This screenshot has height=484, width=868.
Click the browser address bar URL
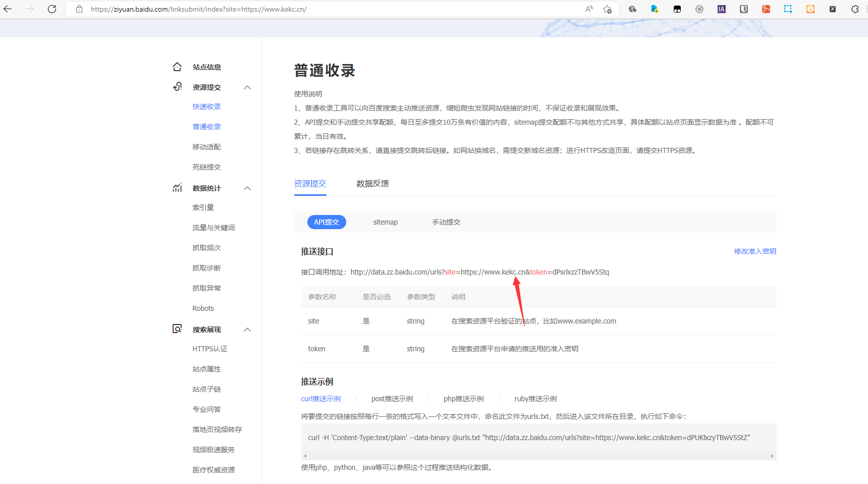pos(303,9)
